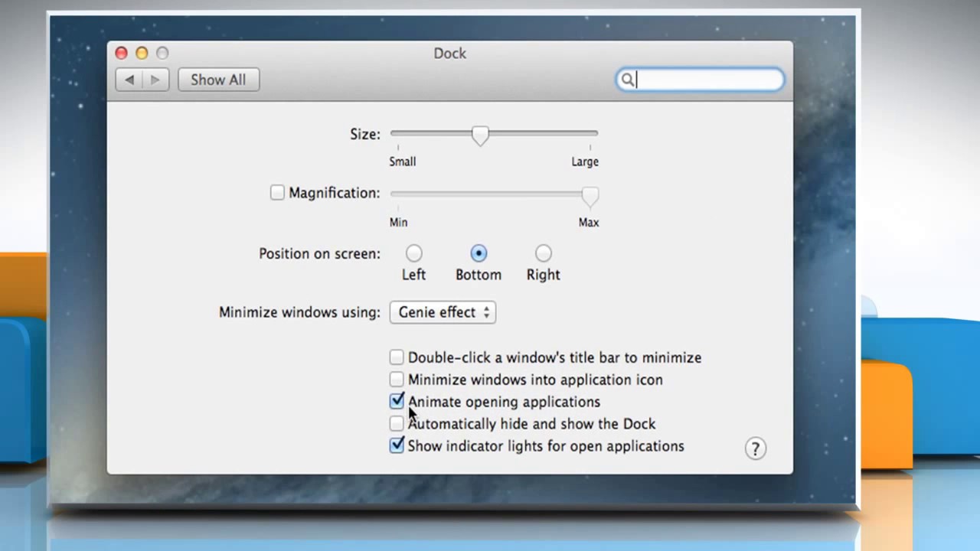Screen dimensions: 980x551
Task: Enable 'Minimize windows into application icon'
Action: click(x=397, y=379)
